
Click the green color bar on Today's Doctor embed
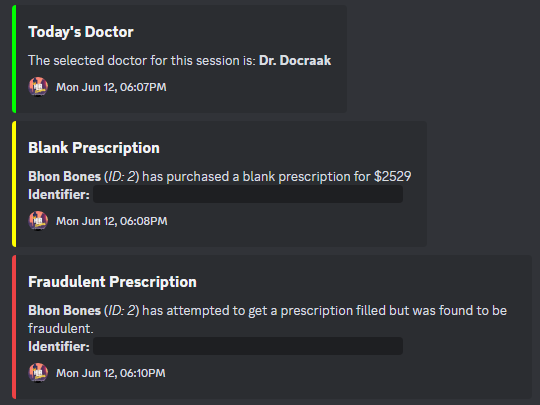(14, 59)
